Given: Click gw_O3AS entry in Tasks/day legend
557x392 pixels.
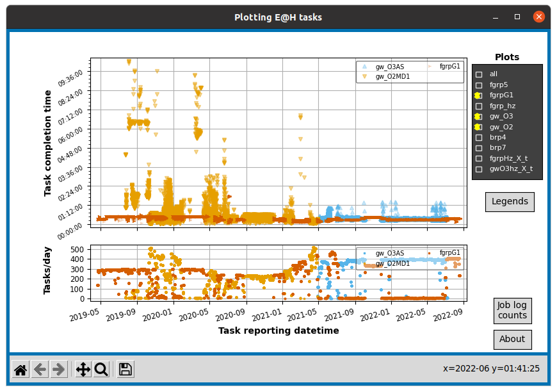Looking at the screenshot, I should (383, 254).
